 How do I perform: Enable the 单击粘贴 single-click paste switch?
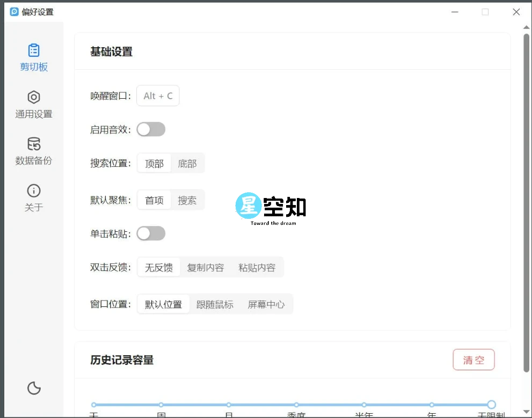151,233
